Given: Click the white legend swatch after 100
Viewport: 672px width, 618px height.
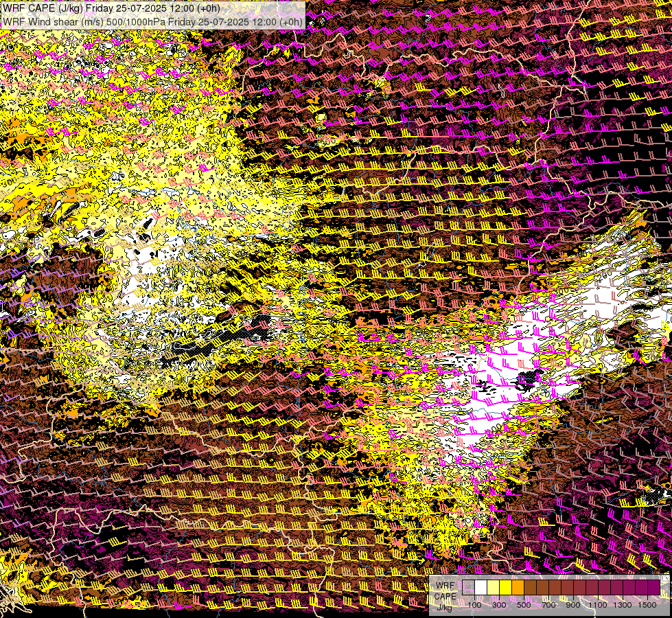Looking at the screenshot, I should click(x=481, y=588).
